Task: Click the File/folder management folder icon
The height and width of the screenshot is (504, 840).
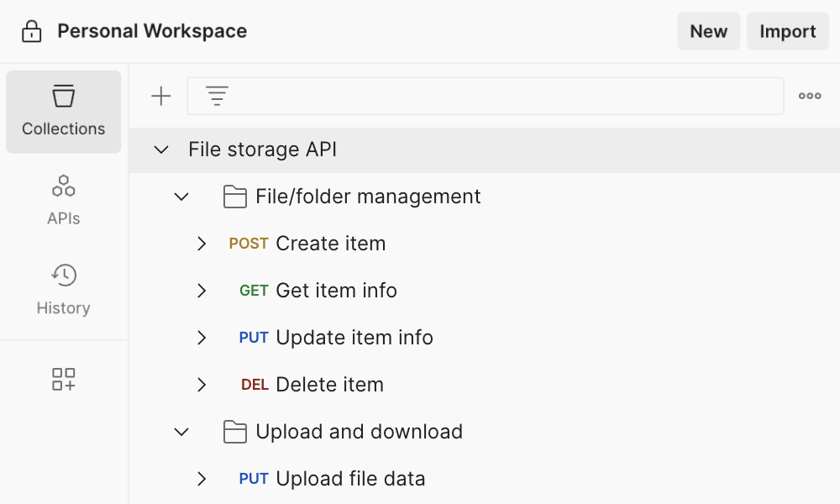Action: 234,196
